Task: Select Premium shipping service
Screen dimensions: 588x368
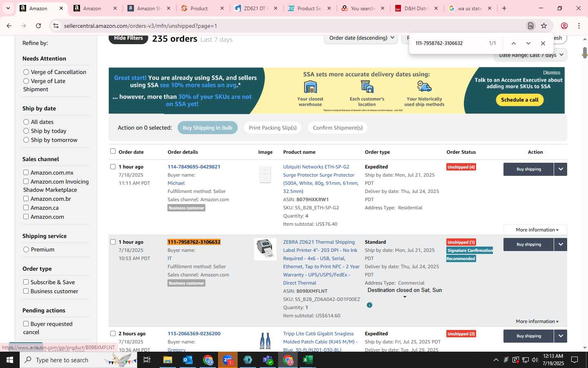Action: pos(26,249)
